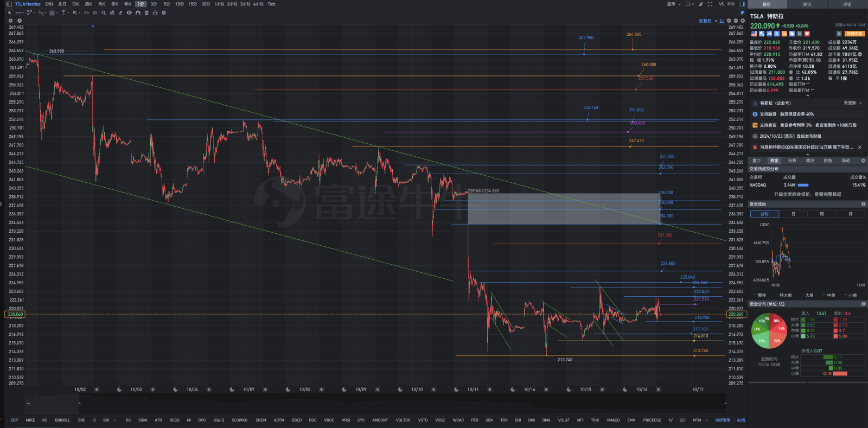Click the pencil draw icon in the top bar
This screenshot has height=428, width=868.
[701, 4]
